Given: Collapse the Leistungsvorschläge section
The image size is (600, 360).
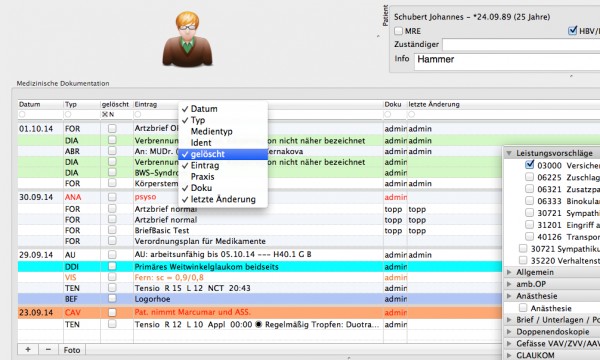Looking at the screenshot, I should coord(509,153).
